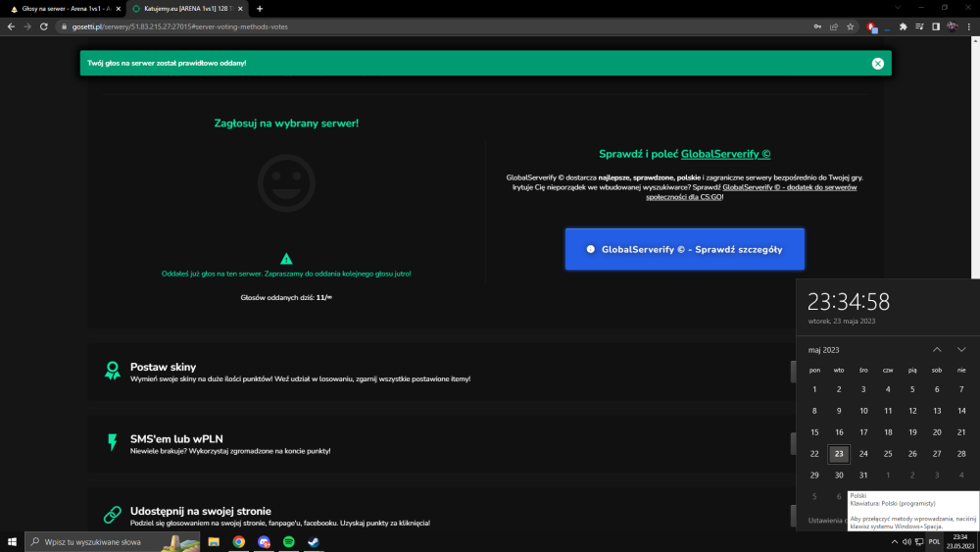Select the Katujemy.eu ARENA 1vs1 tab
The height and width of the screenshot is (552, 980).
185,9
